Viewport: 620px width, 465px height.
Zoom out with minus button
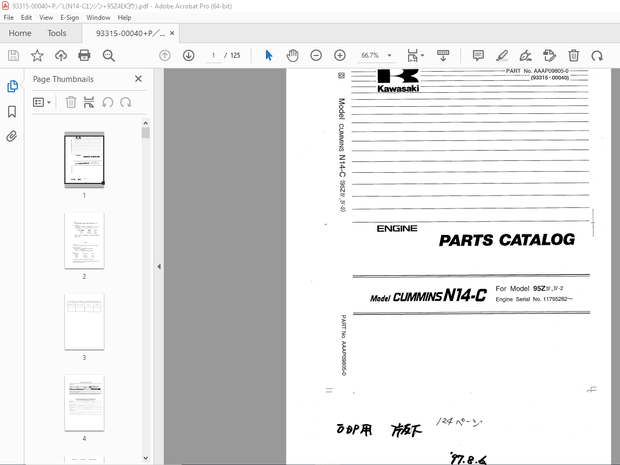coord(316,55)
